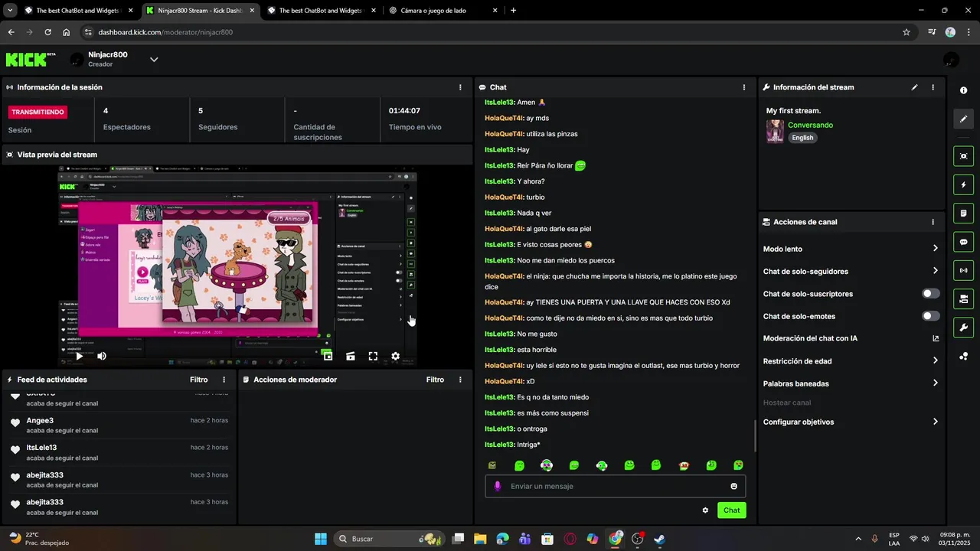Toggle the moderator actions document sidebar icon
The width and height of the screenshot is (980, 551).
coord(963,213)
